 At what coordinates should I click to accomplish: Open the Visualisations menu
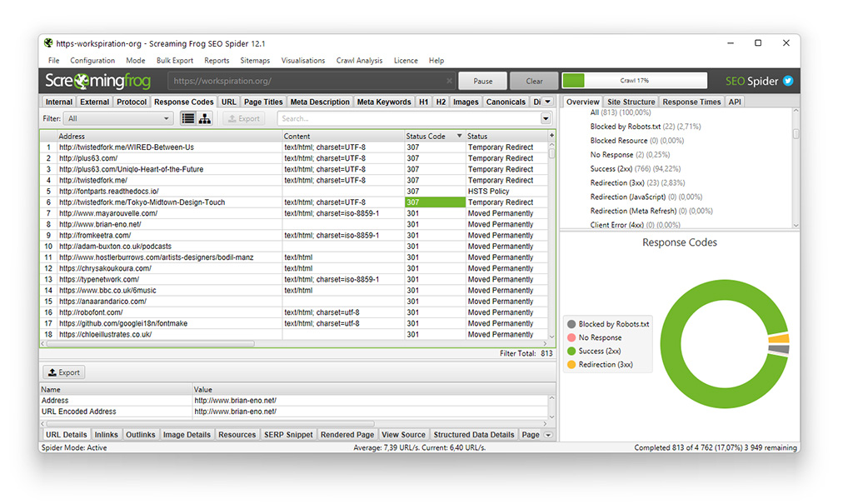(x=303, y=61)
